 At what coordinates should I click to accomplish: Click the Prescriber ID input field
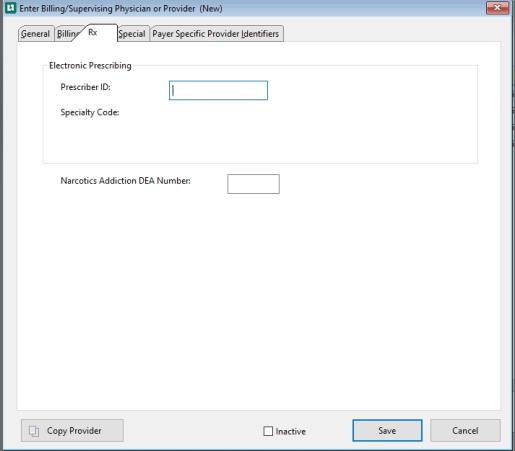[218, 90]
